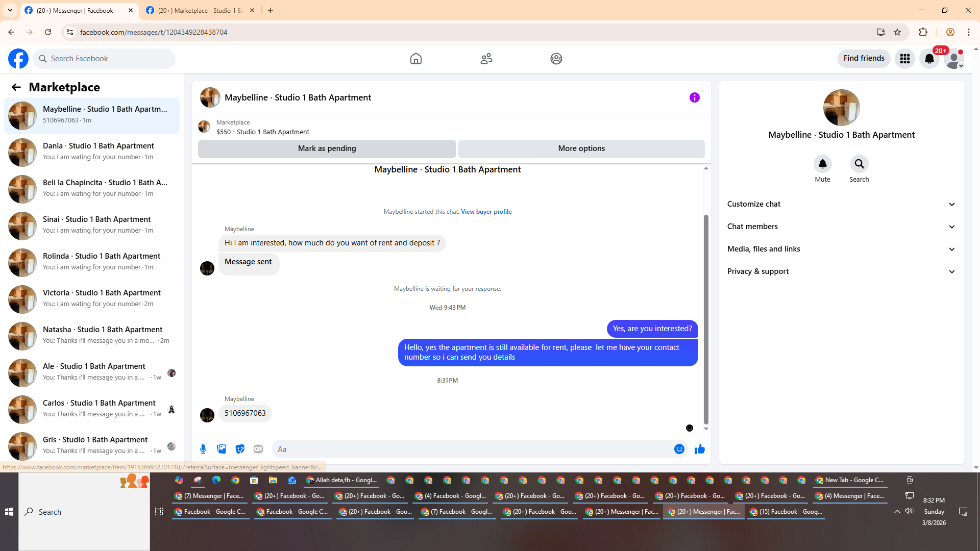Screen dimensions: 980x551
Task: Send a thumbs-up like
Action: click(700, 449)
